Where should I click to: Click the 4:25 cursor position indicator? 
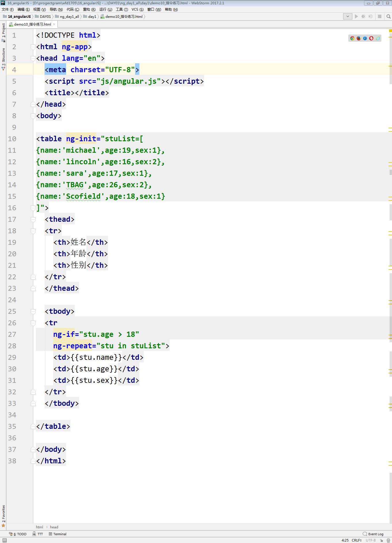345,540
